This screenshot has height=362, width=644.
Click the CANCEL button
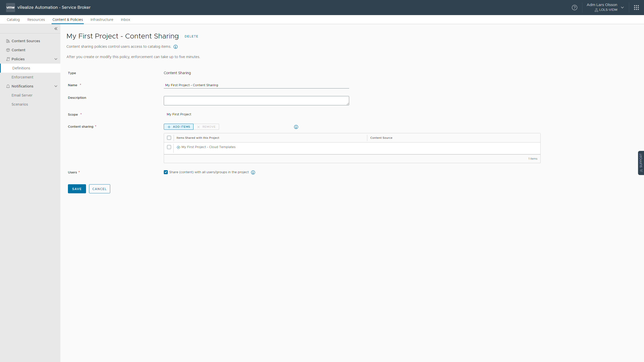[x=100, y=189]
